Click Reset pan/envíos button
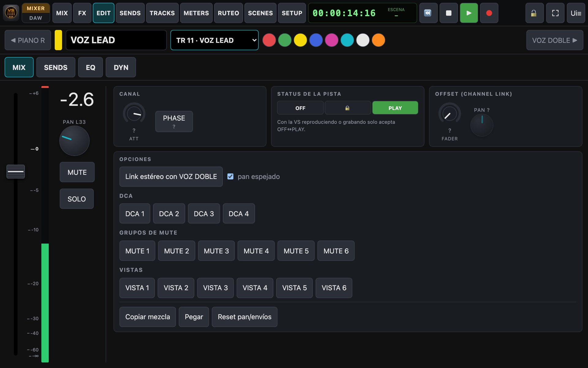588x368 pixels. (x=244, y=317)
